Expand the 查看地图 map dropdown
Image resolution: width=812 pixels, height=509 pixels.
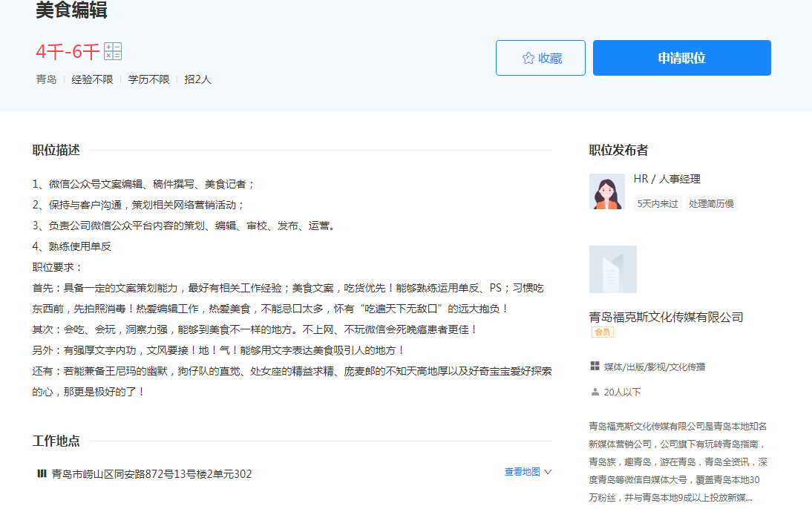click(x=528, y=472)
